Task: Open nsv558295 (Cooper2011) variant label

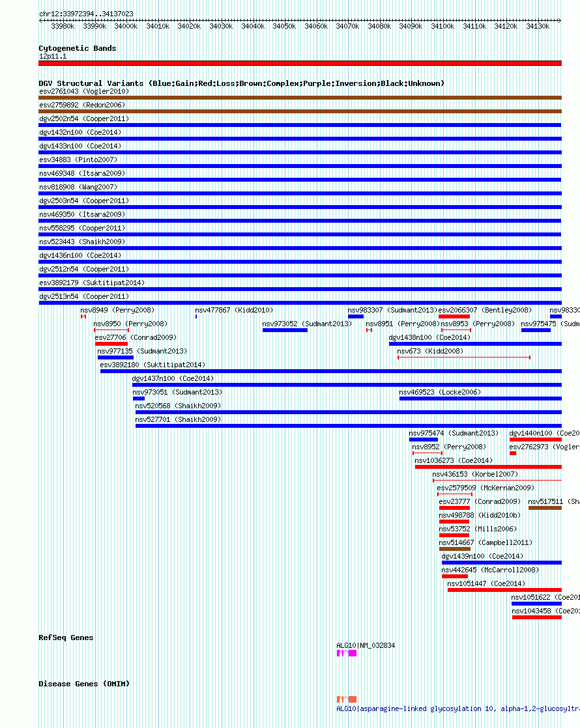Action: [x=82, y=229]
